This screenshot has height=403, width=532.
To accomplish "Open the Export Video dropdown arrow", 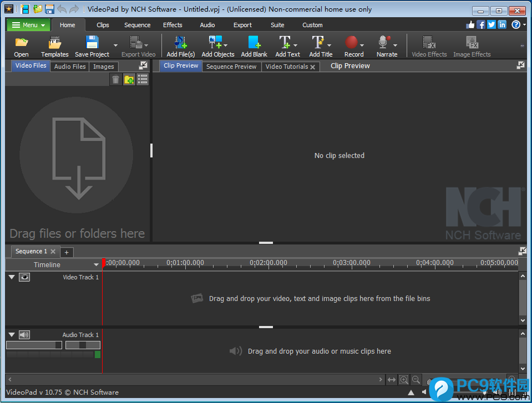I will click(x=146, y=45).
